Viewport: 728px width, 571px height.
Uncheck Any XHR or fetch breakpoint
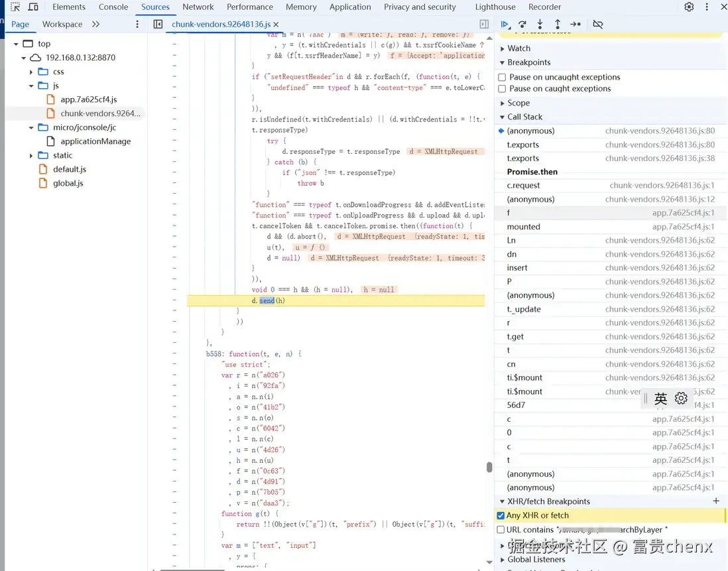point(501,515)
